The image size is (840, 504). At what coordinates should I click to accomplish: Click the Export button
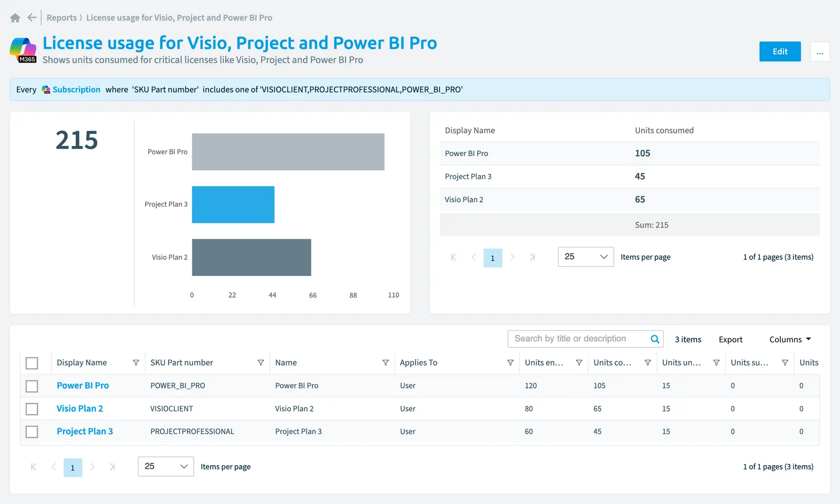tap(731, 340)
